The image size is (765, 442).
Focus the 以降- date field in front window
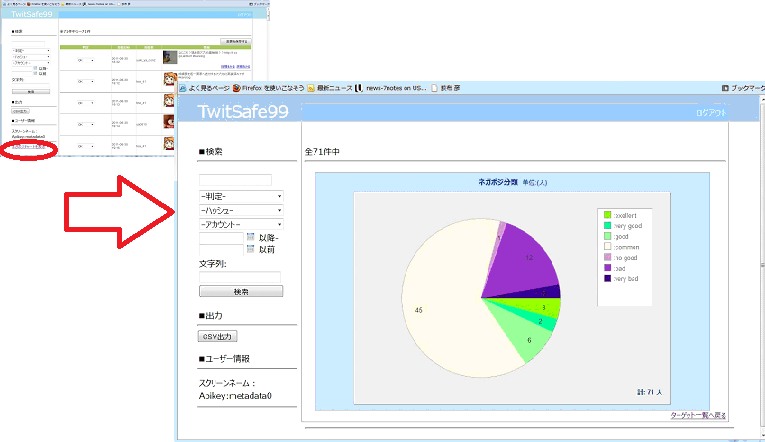click(221, 238)
